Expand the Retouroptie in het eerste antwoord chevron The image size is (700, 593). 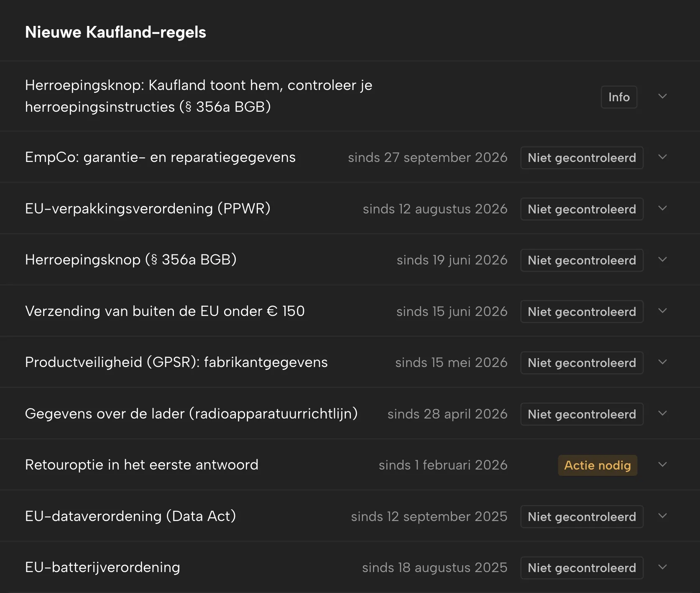pos(662,465)
